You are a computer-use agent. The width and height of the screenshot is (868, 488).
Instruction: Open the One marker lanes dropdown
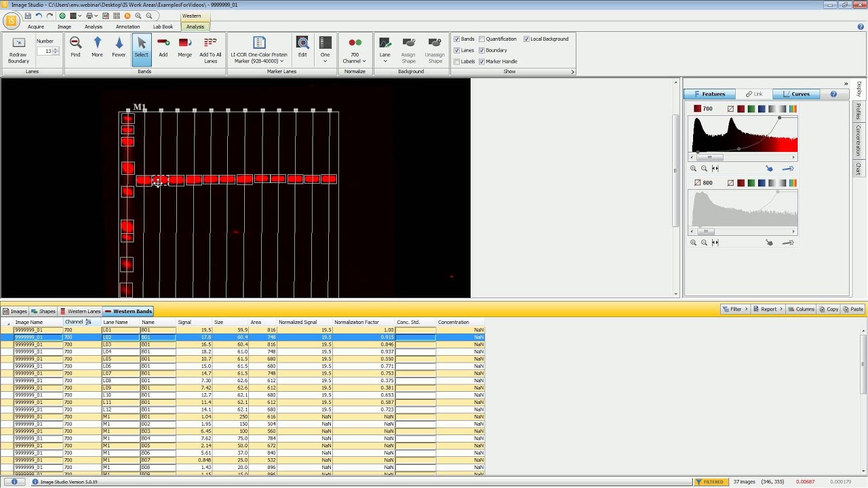pos(325,50)
